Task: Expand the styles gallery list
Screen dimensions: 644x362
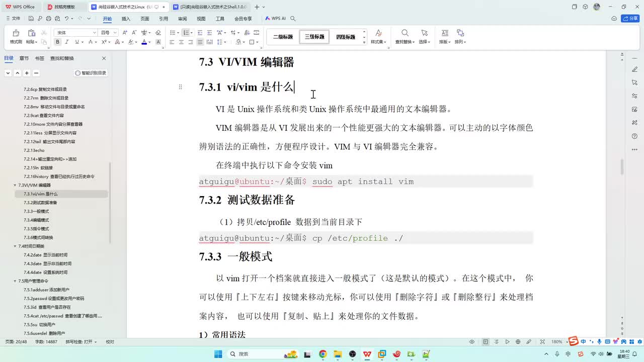Action: pyautogui.click(x=364, y=42)
